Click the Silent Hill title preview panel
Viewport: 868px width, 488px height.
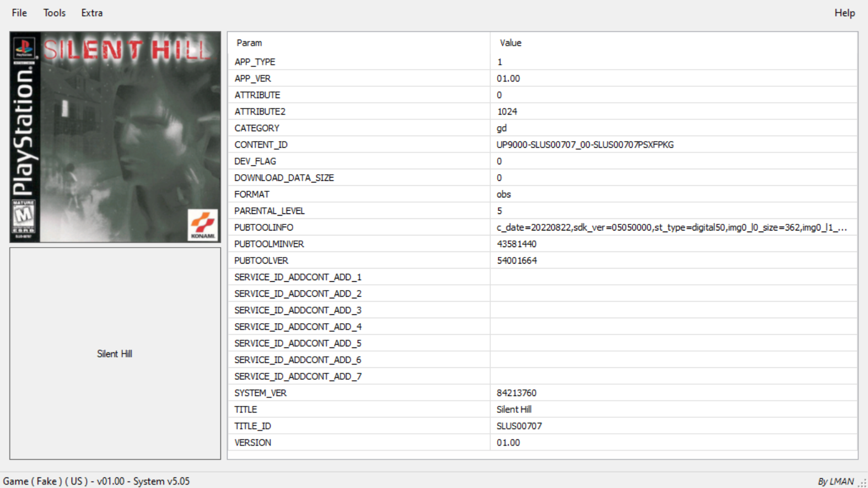click(x=115, y=353)
